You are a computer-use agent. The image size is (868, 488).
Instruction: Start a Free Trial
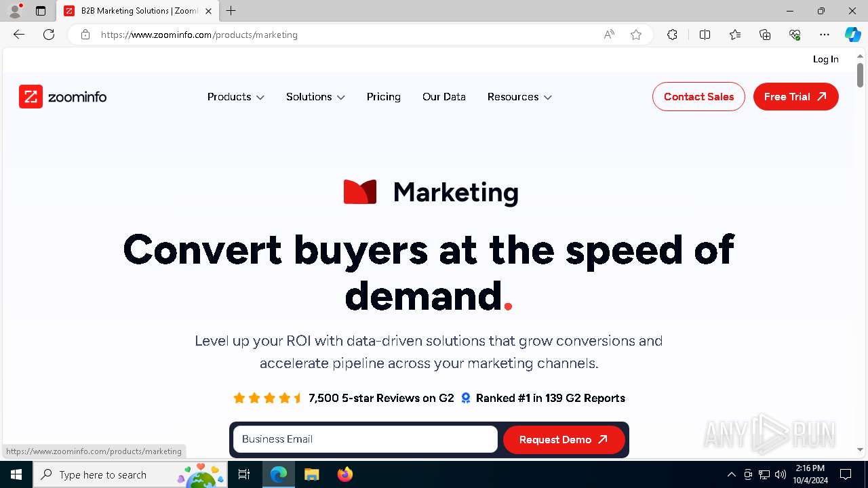(x=796, y=97)
